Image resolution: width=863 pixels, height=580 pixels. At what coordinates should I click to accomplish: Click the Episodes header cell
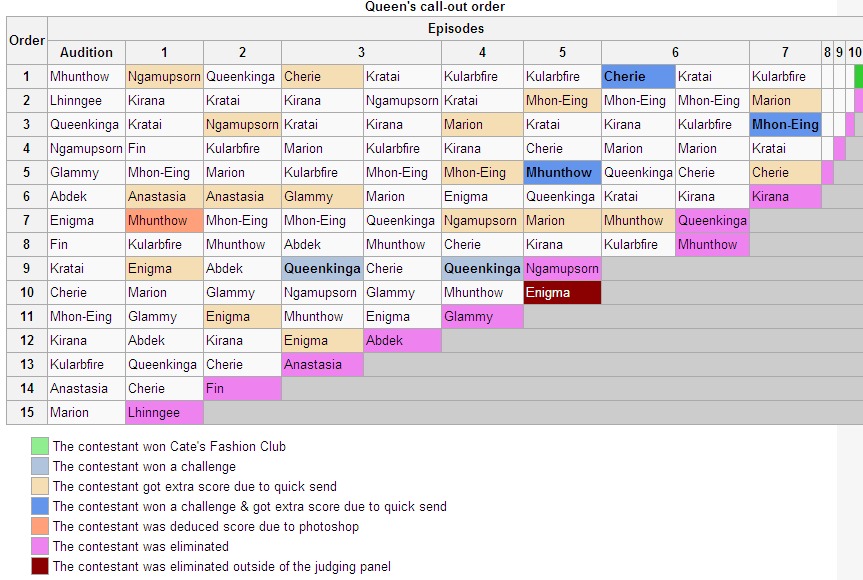coord(456,29)
